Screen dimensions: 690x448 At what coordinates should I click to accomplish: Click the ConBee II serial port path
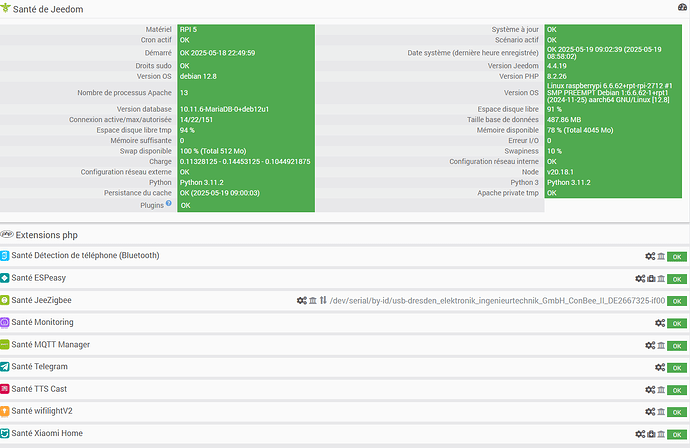tap(497, 301)
